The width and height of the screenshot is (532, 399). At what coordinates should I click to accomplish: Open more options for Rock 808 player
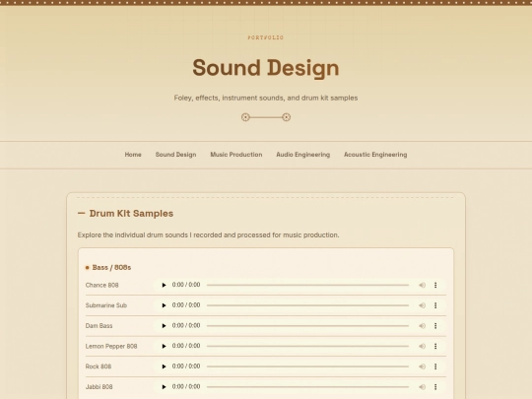435,366
